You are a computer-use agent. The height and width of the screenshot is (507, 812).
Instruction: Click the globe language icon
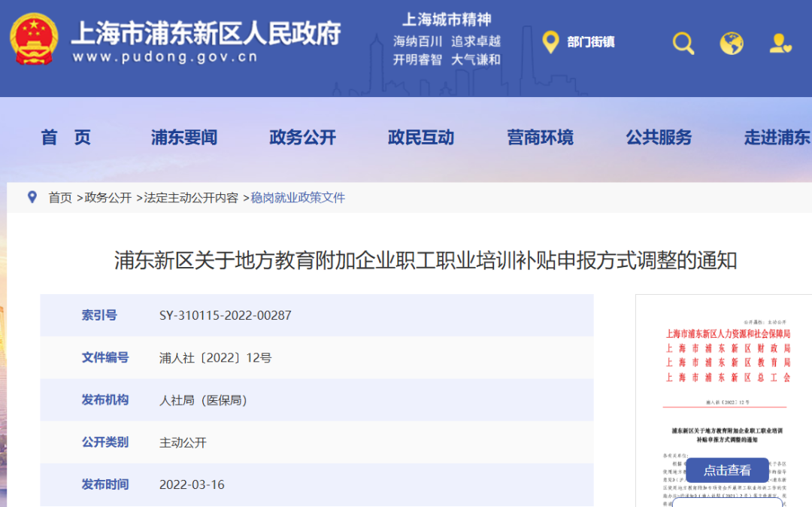pyautogui.click(x=731, y=43)
